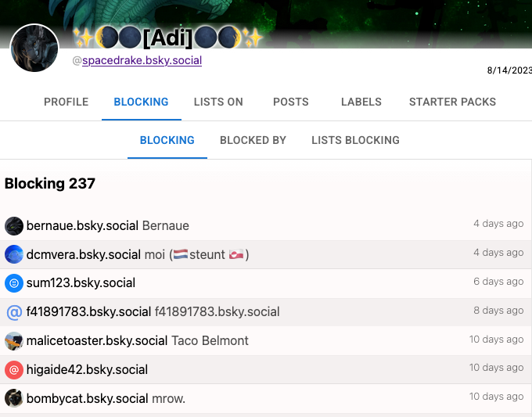Click the display name mrow.

pyautogui.click(x=169, y=399)
